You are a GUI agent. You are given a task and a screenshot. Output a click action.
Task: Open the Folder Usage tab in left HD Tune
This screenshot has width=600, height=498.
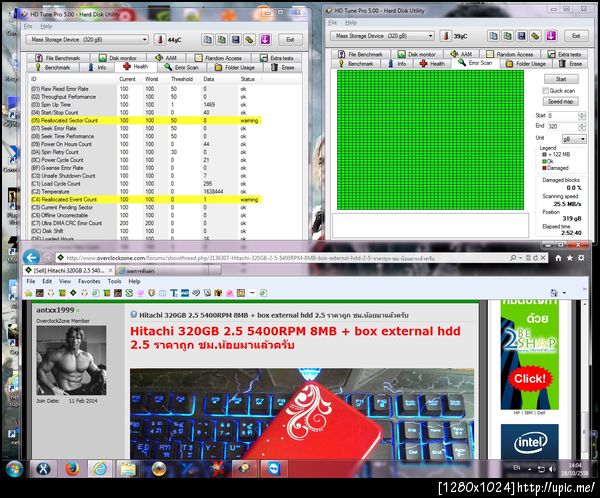pos(235,67)
